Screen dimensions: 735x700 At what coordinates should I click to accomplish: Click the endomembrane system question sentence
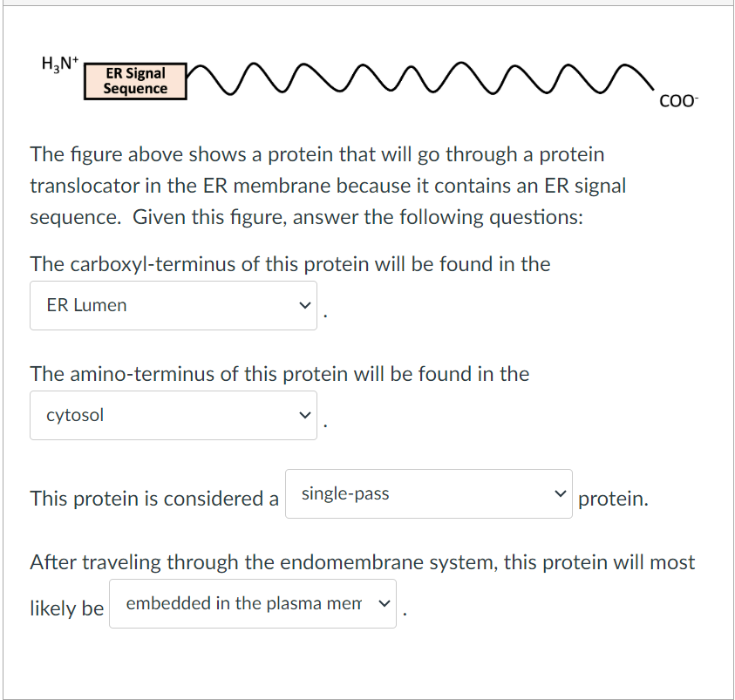pos(362,562)
